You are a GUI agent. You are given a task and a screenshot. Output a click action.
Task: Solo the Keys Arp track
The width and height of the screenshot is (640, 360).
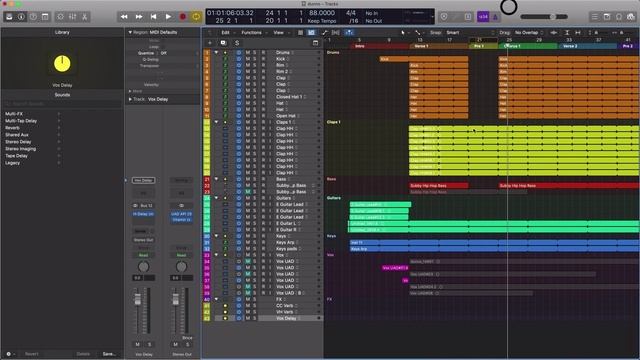(255, 242)
